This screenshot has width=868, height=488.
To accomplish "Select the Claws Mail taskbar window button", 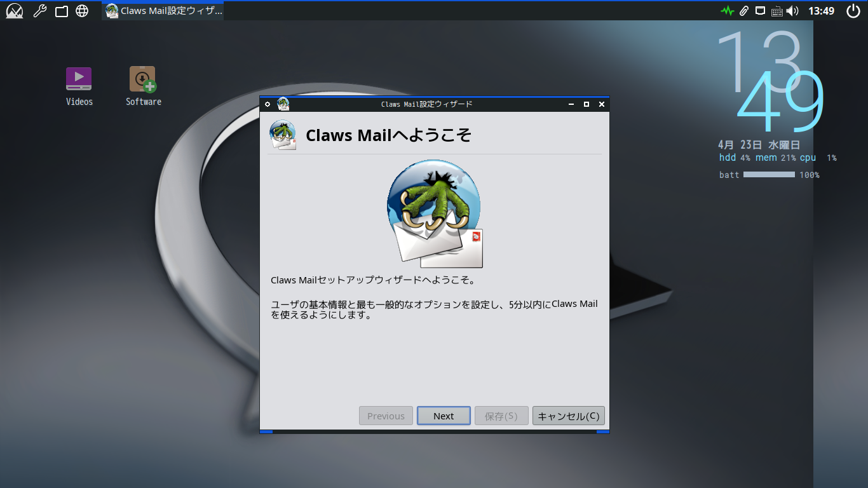I will (x=163, y=11).
